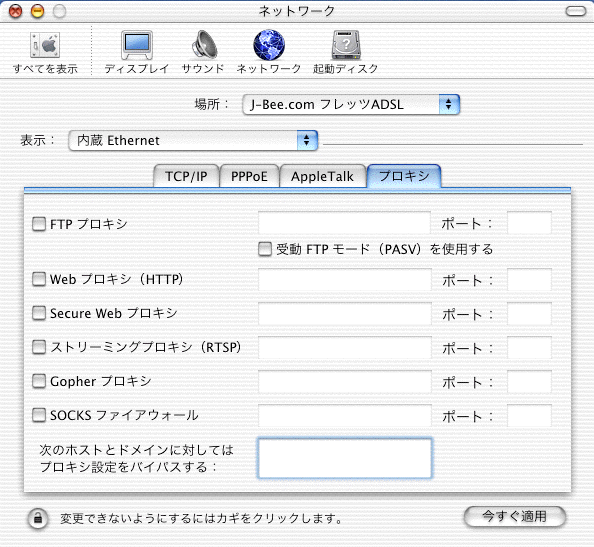The height and width of the screenshot is (547, 594).
Task: Switch to the TCP/IP tab
Action: 186,176
